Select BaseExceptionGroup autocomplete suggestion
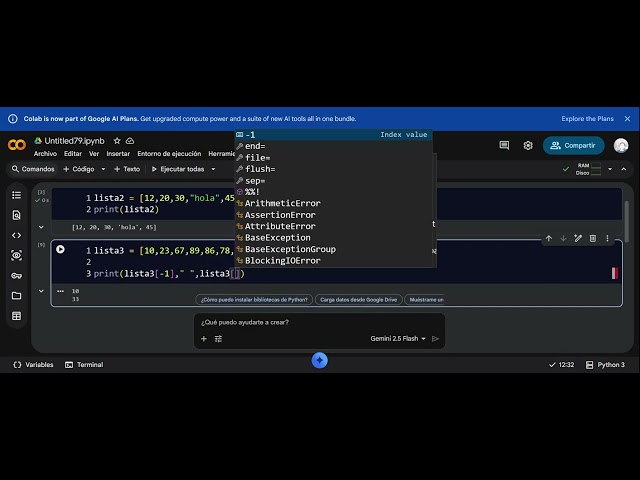640x480 pixels. coord(333,249)
